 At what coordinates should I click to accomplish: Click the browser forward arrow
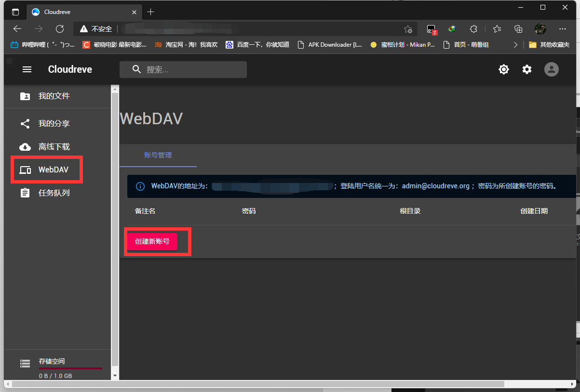point(39,29)
